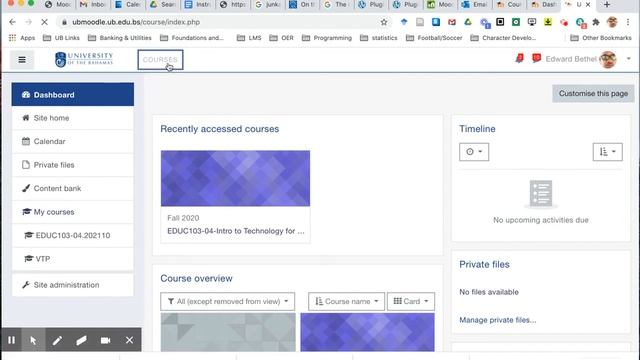Click the Chrome profile avatar in toolbar

point(612,22)
